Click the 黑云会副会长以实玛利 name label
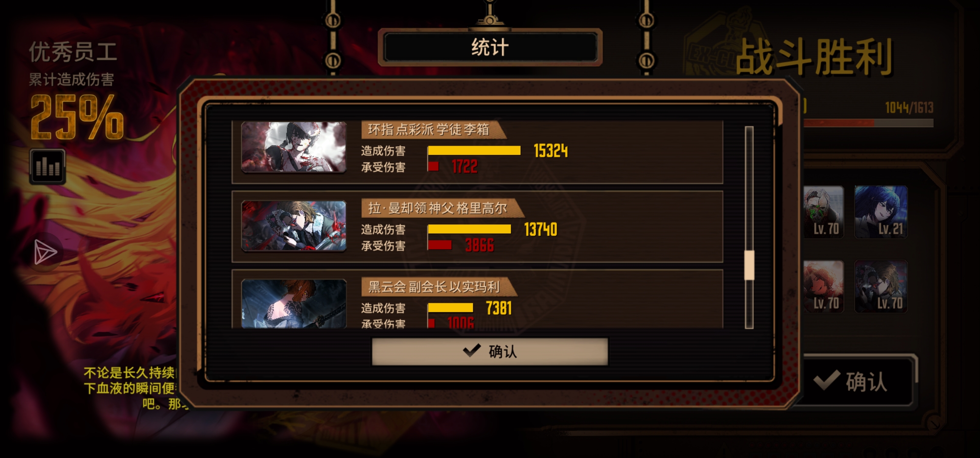980x458 pixels. click(434, 287)
